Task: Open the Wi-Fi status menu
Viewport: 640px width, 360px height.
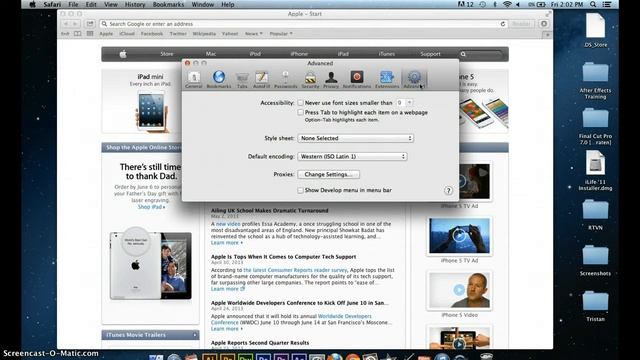Action: (507, 4)
